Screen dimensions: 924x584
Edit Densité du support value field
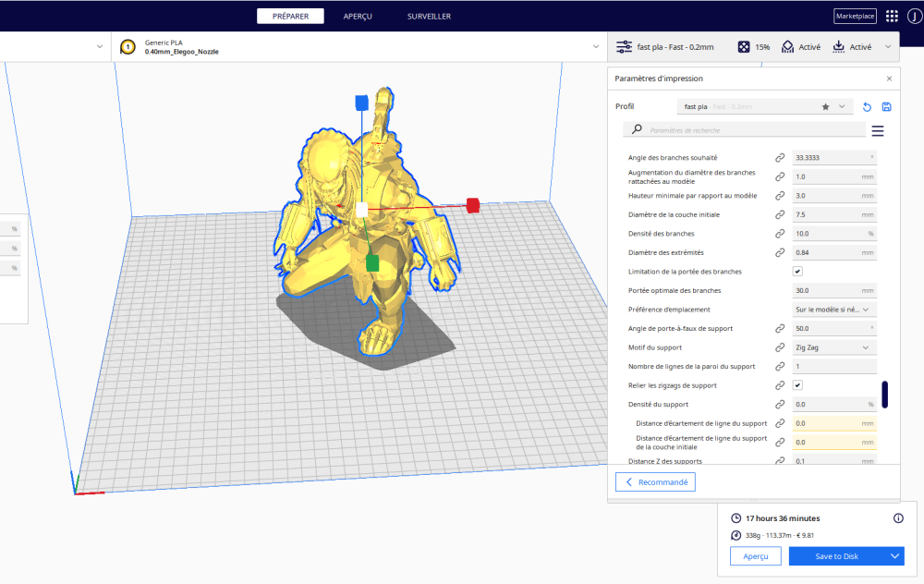coord(834,404)
